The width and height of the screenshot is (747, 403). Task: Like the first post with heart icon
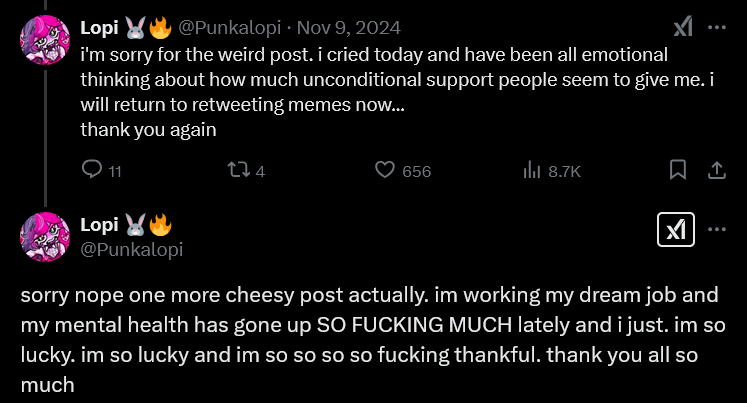point(385,171)
